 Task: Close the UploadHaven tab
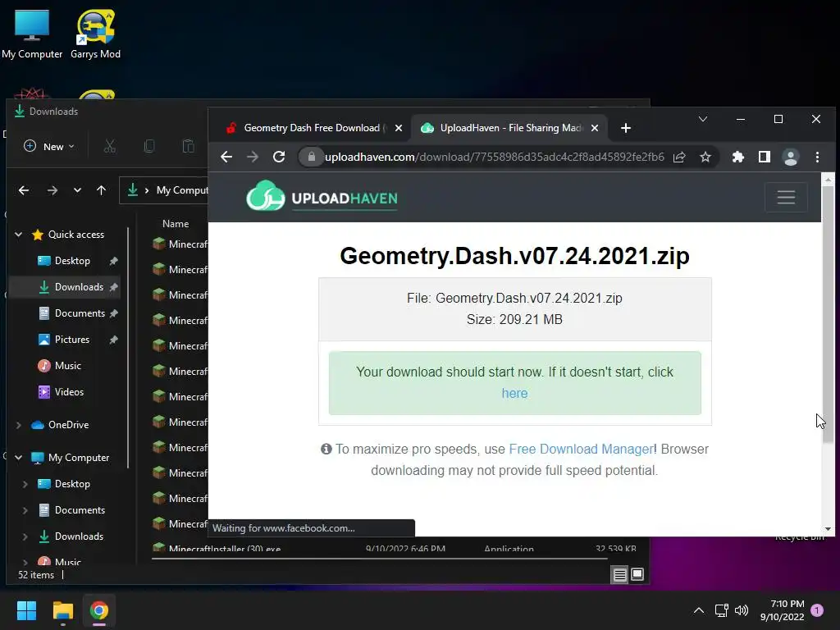point(595,128)
